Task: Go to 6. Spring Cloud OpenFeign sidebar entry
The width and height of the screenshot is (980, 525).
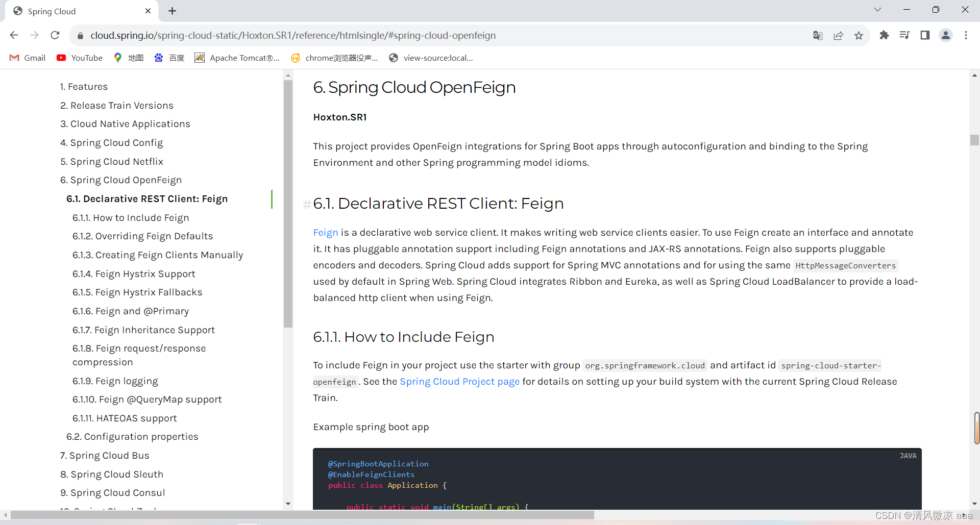Action: [121, 180]
